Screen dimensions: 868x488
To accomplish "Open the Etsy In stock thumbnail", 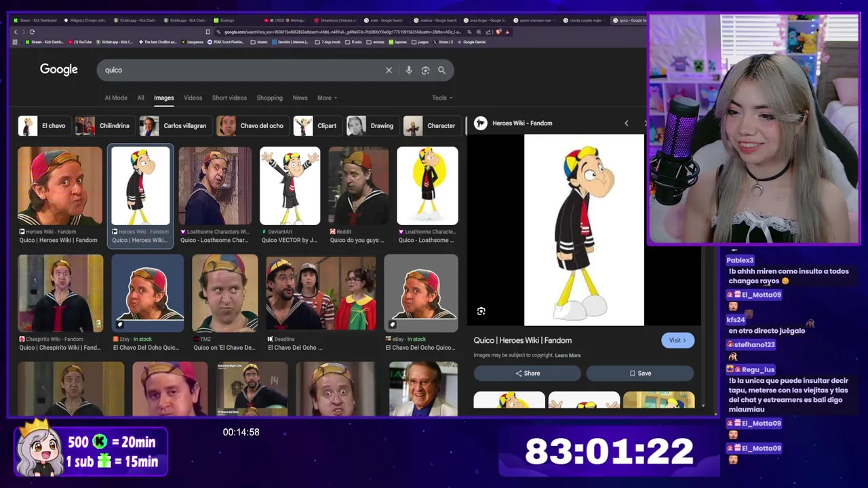I will coord(148,293).
